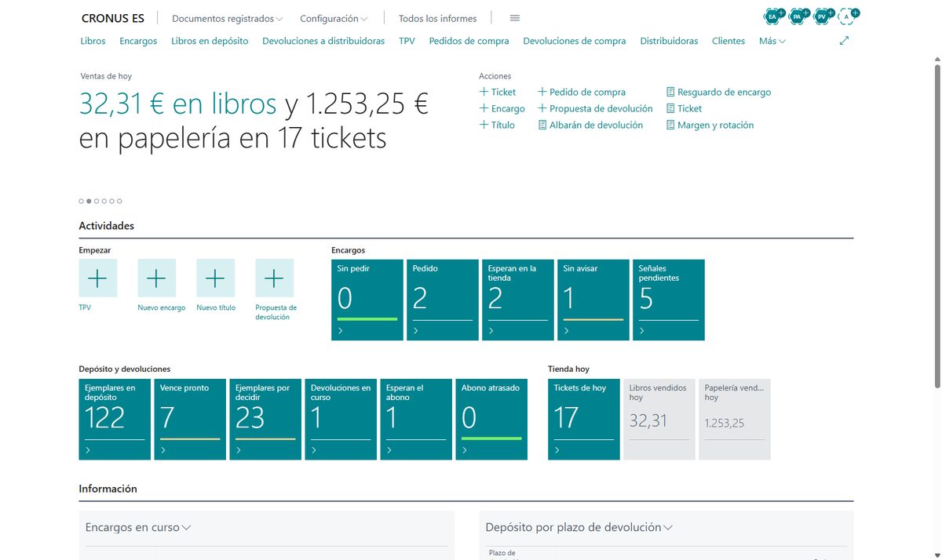942x560 pixels.
Task: Open the Ticket report action
Action: (684, 108)
